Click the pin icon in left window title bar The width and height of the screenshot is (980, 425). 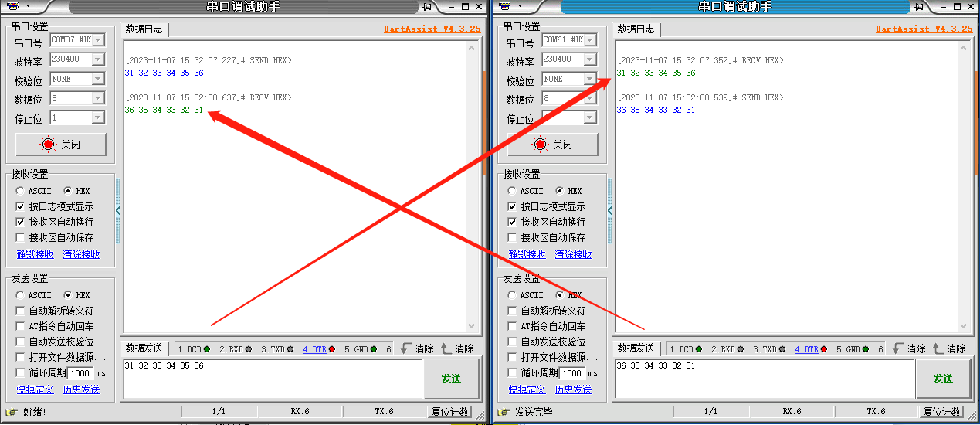427,6
